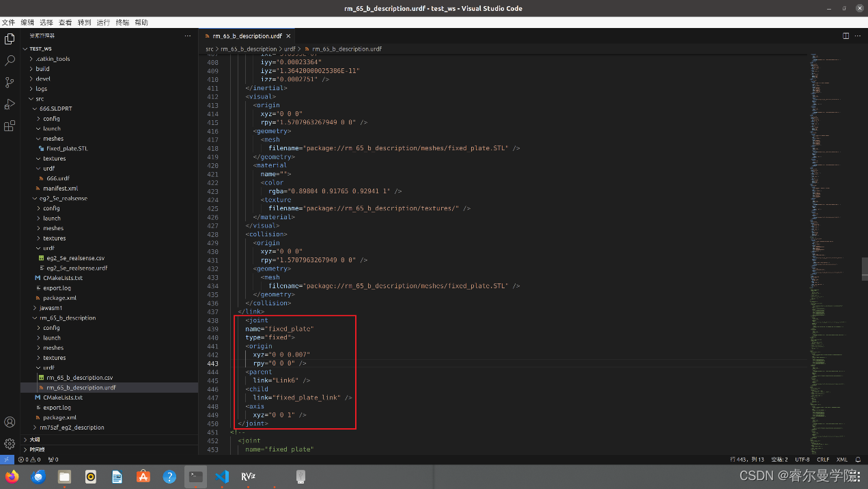Viewport: 868px width, 489px height.
Task: Open Explorer panel more actions ellipsis
Action: [188, 36]
